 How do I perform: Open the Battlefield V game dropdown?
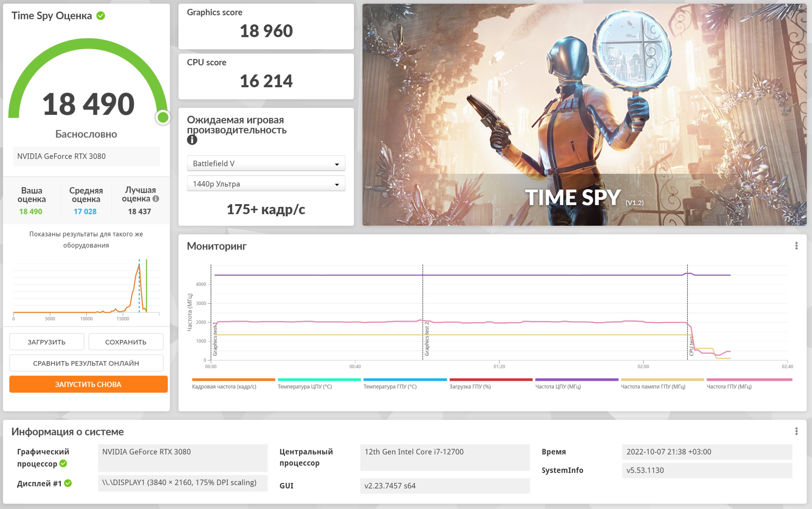click(266, 164)
